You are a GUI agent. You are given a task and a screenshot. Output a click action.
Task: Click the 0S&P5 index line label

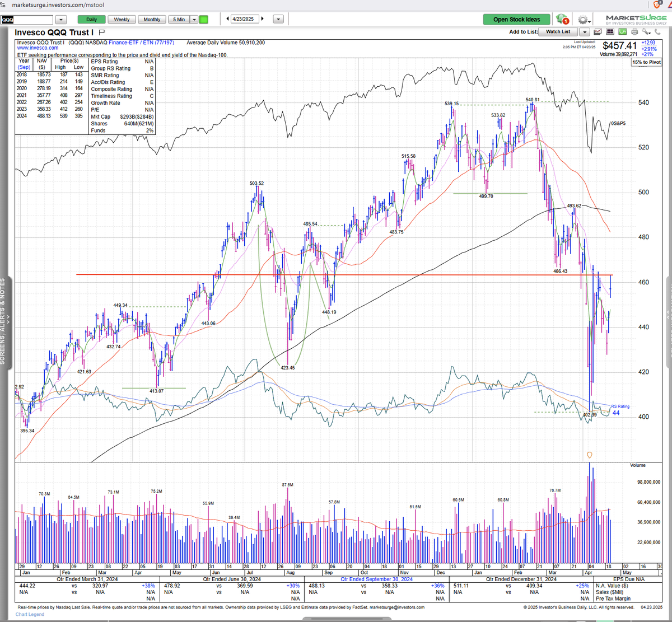(x=617, y=123)
